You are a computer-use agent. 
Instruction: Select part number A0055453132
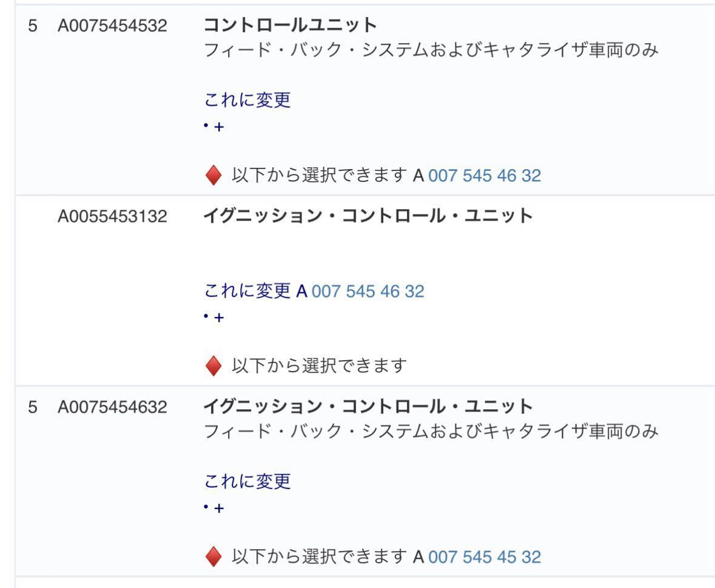(x=112, y=216)
